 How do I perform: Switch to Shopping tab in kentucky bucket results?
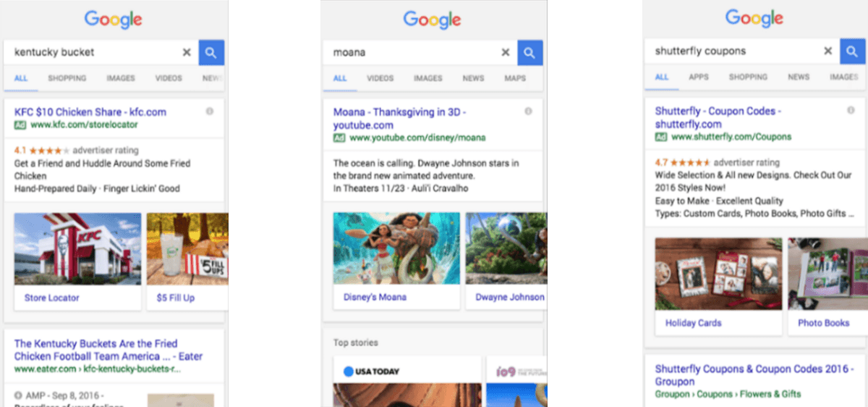[67, 78]
